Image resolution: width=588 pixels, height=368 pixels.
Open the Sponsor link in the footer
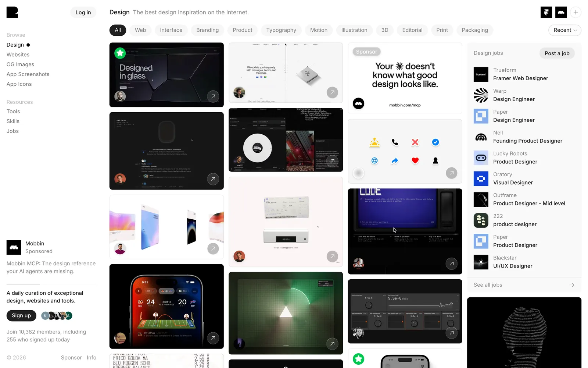click(x=71, y=358)
